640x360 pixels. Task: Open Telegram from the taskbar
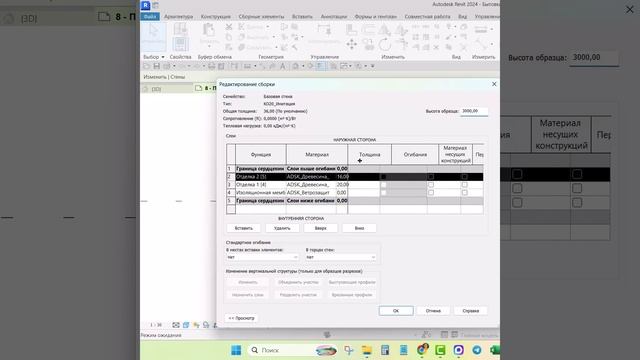coord(476,350)
